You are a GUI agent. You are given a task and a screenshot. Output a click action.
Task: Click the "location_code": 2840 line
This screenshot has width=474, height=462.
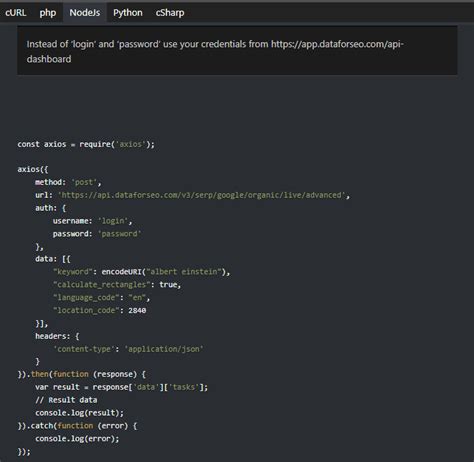[x=99, y=311]
